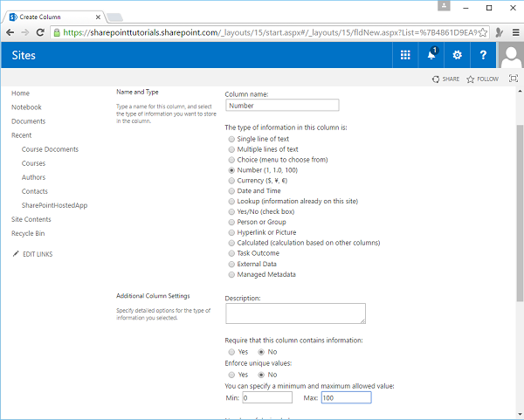Select Person or Group type
The image size is (524, 420).
(x=231, y=222)
